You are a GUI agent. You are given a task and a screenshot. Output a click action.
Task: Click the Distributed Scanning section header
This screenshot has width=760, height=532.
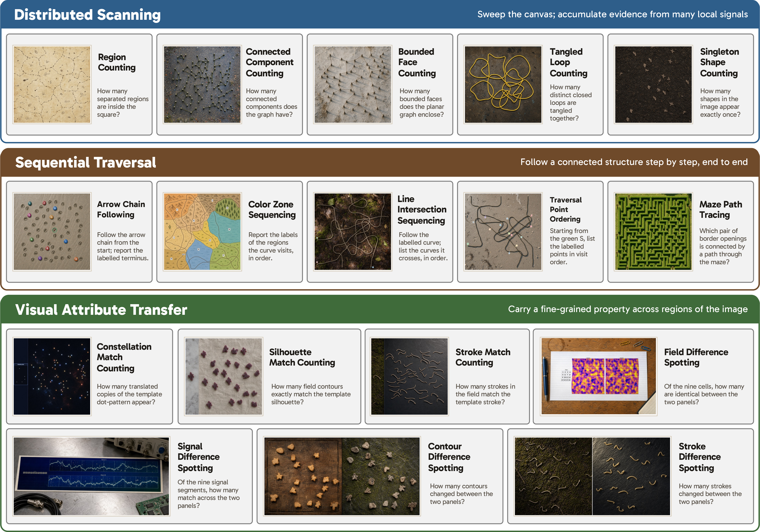(380, 15)
